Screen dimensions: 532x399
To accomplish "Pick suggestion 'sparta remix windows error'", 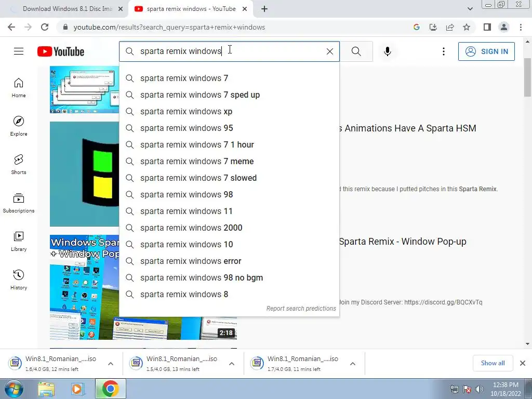I will [229, 261].
